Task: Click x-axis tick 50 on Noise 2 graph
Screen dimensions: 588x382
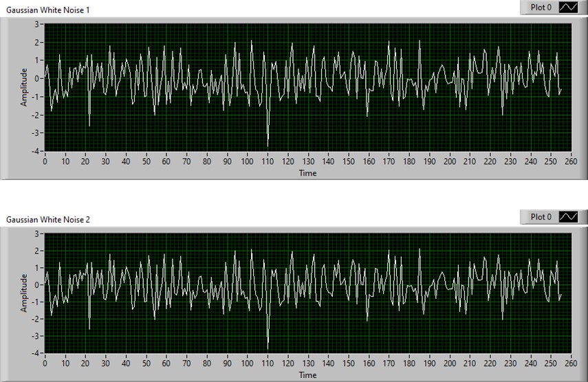Action: [x=146, y=363]
